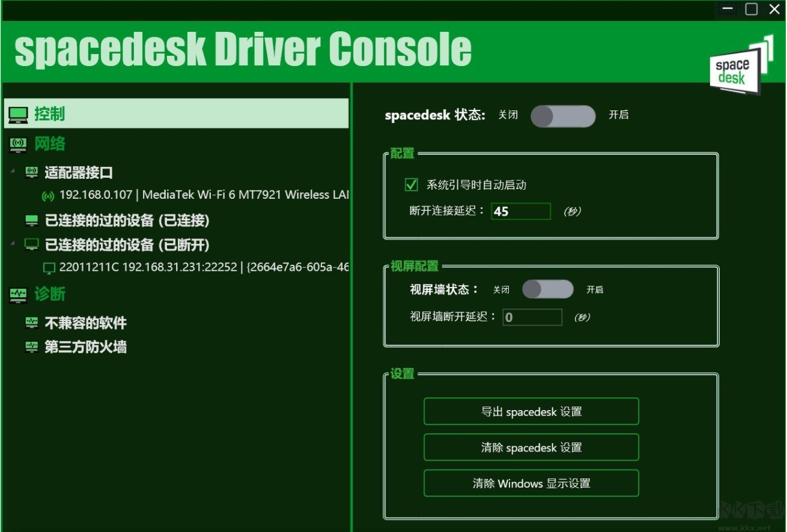Click the monitor icon beside 已连接的过的设备 (已断开)
This screenshot has height=532, width=787.
pyautogui.click(x=32, y=244)
